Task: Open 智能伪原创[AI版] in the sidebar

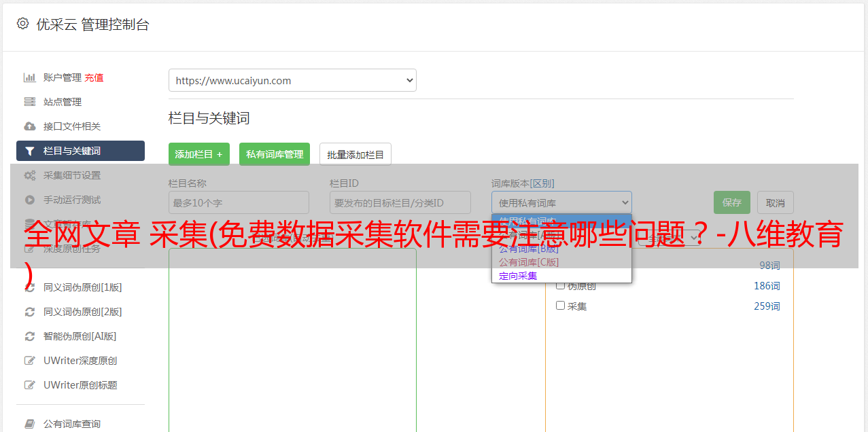Action: coord(80,336)
